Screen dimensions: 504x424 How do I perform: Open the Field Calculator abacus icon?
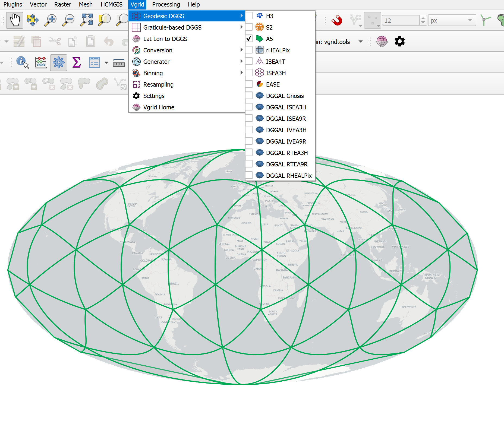(x=41, y=62)
